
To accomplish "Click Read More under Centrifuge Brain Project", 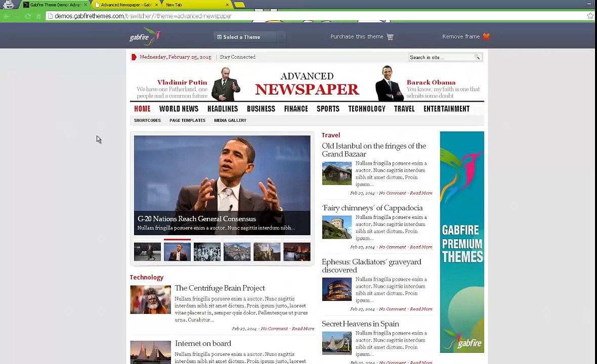I will pos(303,329).
